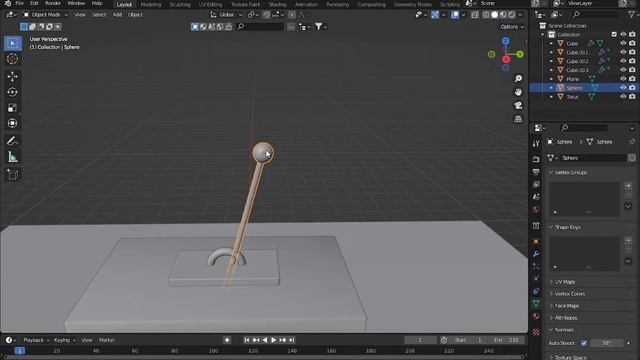This screenshot has width=640, height=360.
Task: Select the Annotate tool
Action: click(x=12, y=141)
